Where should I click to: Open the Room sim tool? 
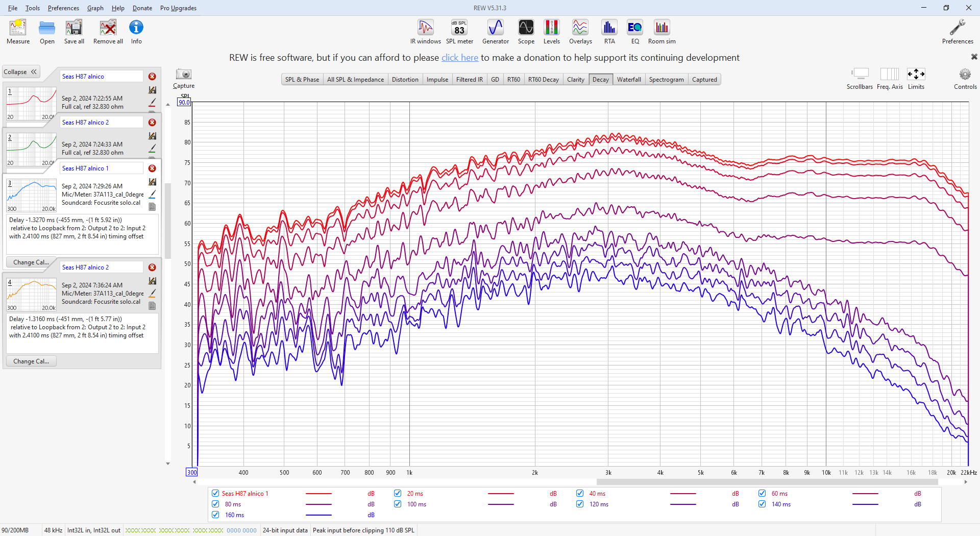tap(662, 32)
